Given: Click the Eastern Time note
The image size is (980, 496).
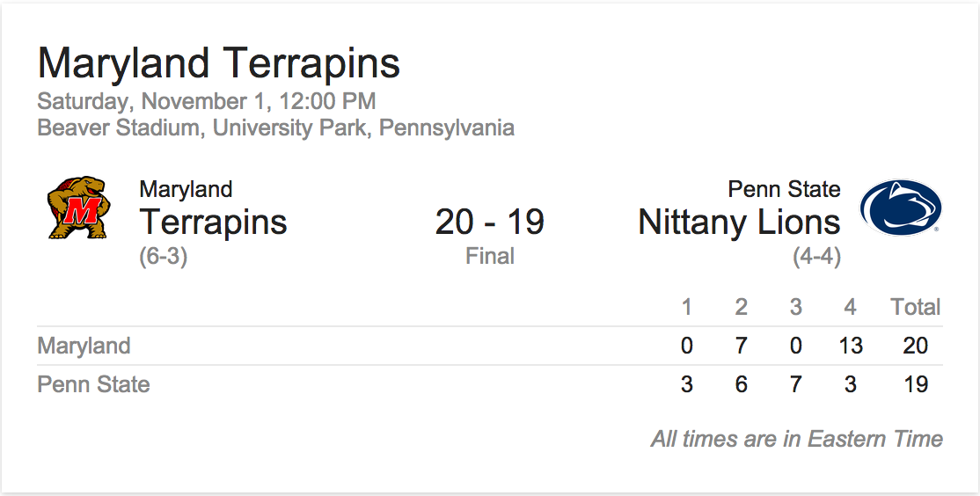Looking at the screenshot, I should (x=797, y=439).
